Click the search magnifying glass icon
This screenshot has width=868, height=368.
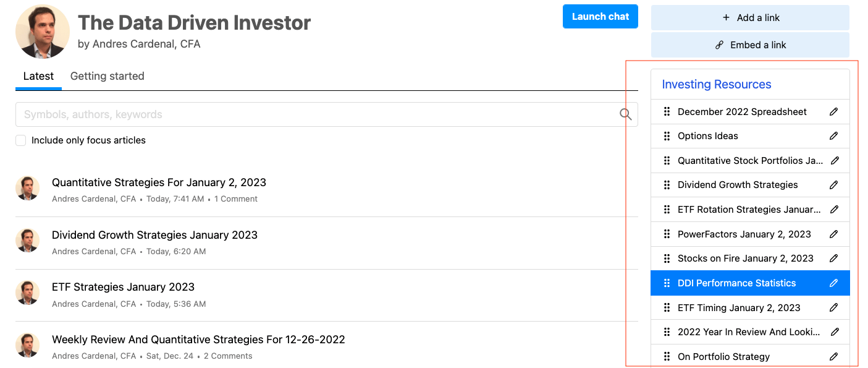point(625,114)
